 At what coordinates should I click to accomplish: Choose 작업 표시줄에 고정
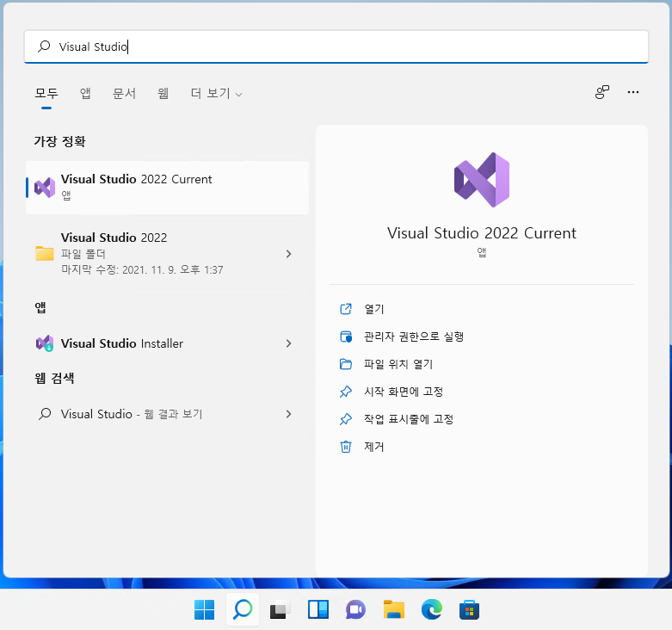[409, 419]
